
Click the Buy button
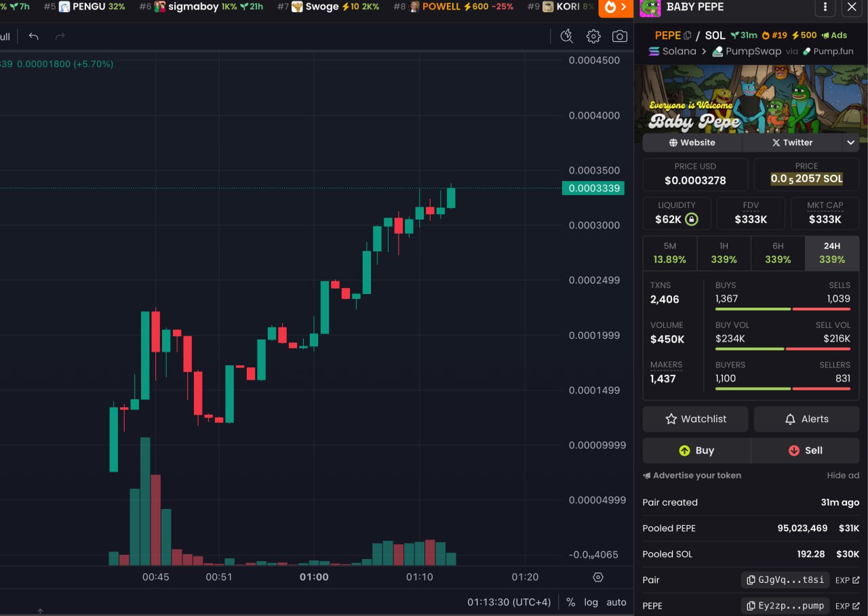pyautogui.click(x=696, y=451)
